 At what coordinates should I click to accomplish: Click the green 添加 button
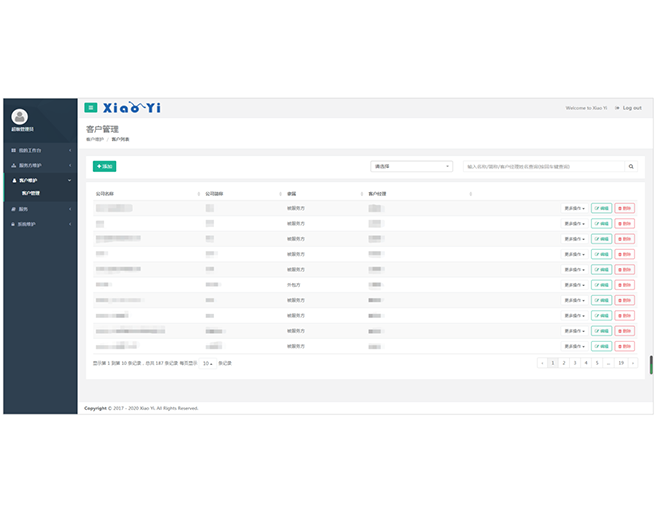click(104, 166)
